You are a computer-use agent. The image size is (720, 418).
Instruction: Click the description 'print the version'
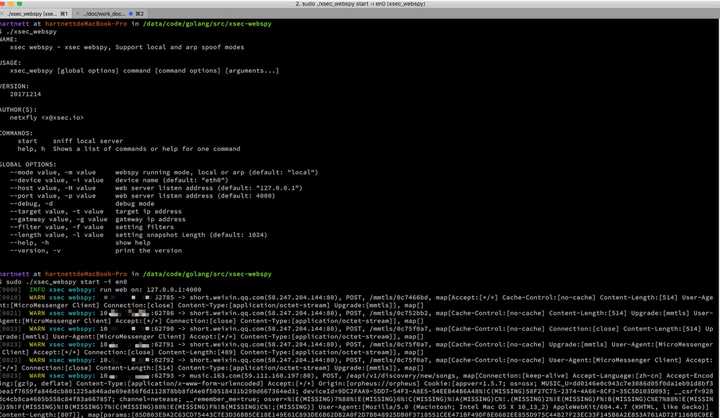[x=148, y=250]
